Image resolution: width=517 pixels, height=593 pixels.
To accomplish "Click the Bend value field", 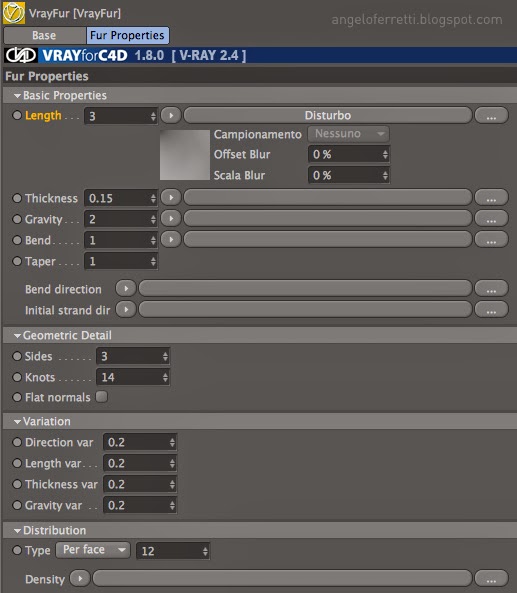I will [121, 240].
